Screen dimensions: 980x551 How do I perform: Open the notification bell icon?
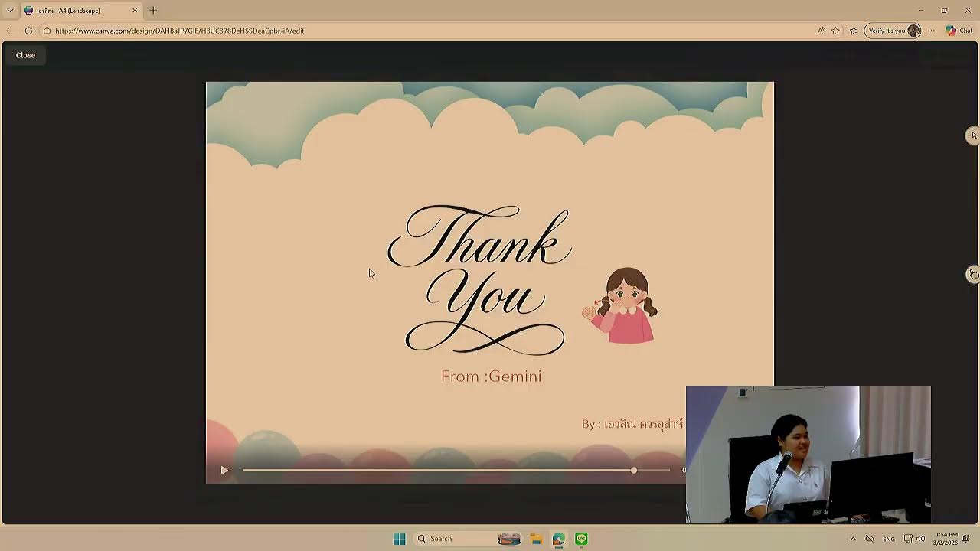pyautogui.click(x=966, y=539)
